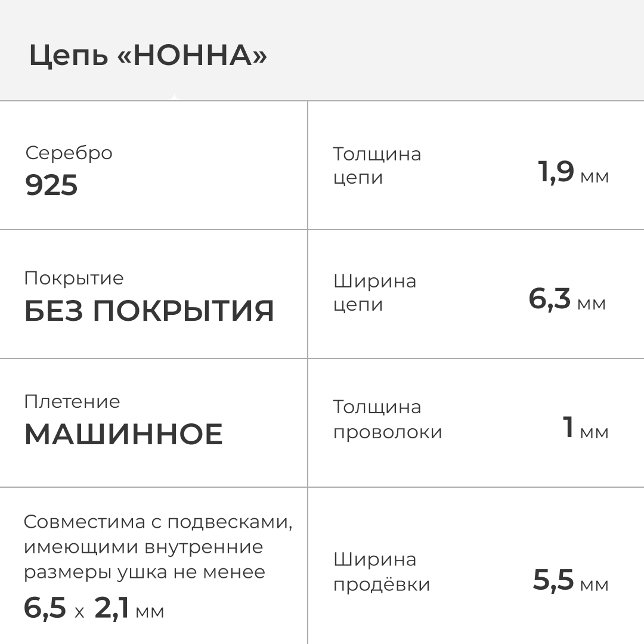Click the БЕЗ ПОКРЫТИЯ value
The height and width of the screenshot is (644, 644).
[149, 311]
